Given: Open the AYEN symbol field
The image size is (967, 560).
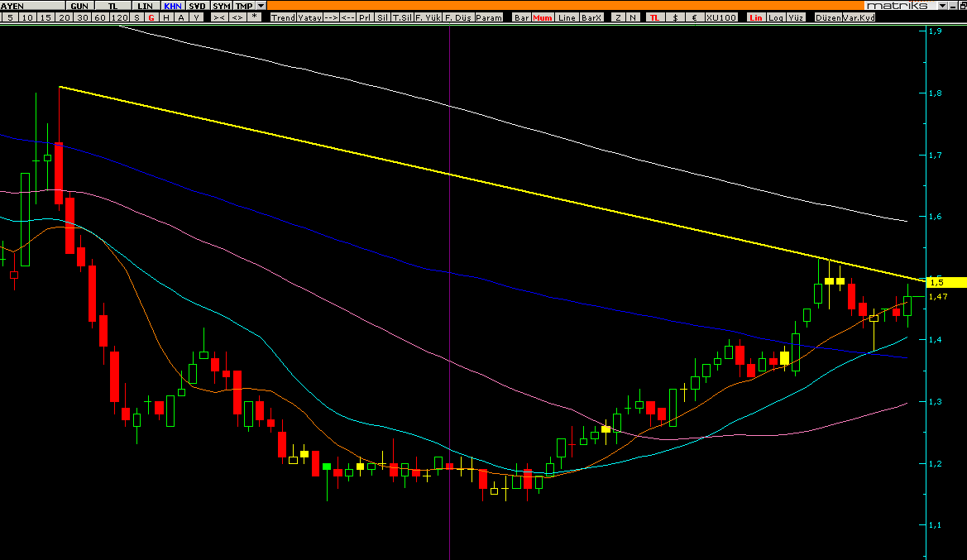Looking at the screenshot, I should pyautogui.click(x=32, y=6).
